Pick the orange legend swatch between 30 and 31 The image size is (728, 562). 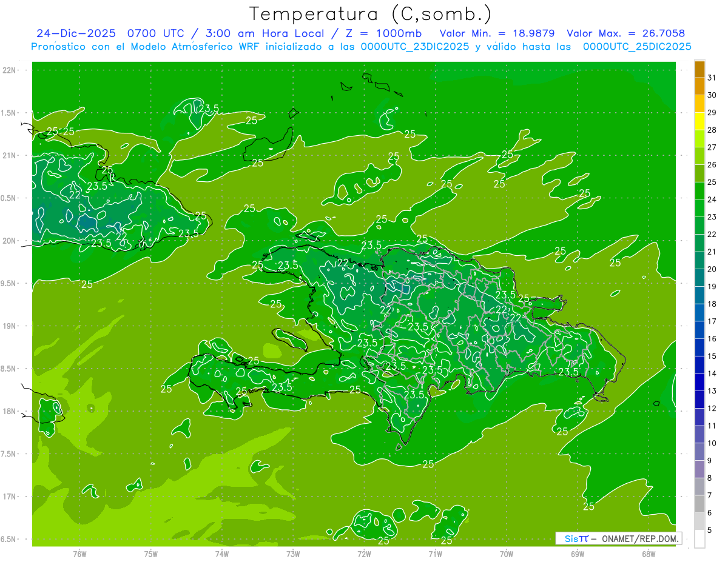699,86
